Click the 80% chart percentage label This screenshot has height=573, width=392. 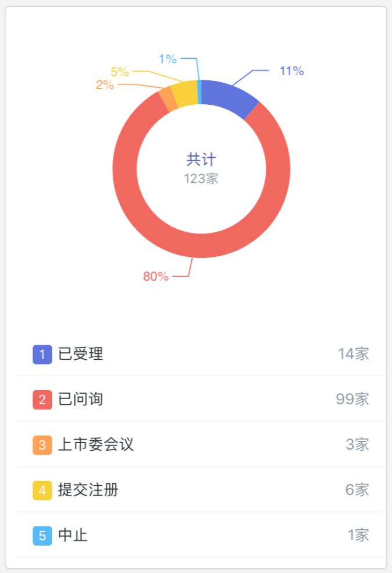click(156, 277)
